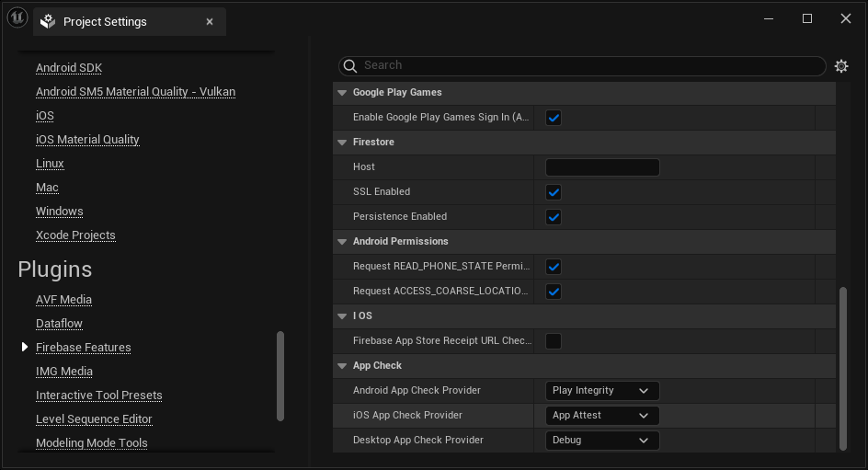868x470 pixels.
Task: Open Xcode Projects settings
Action: point(75,235)
